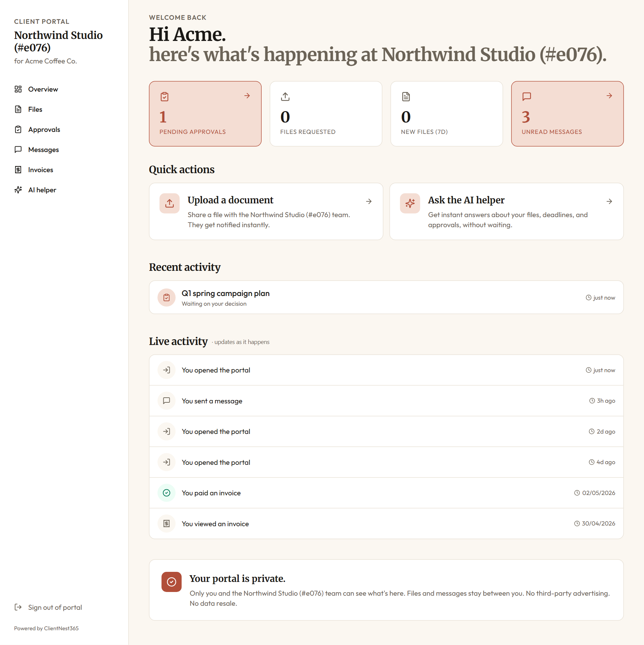The height and width of the screenshot is (645, 644).
Task: Click the arrow on Unread Messages card
Action: tap(609, 96)
